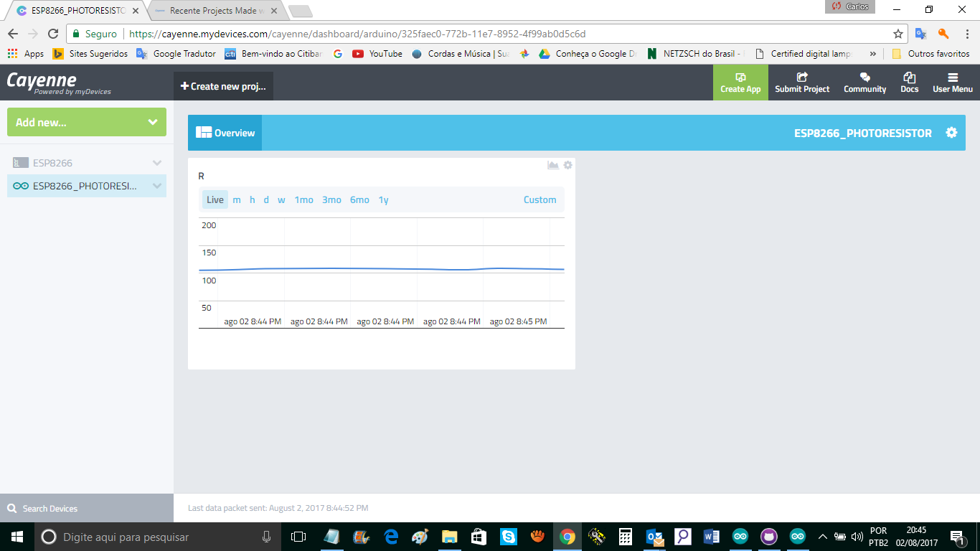Open Word from taskbar
Screen dimensions: 980x551
[x=711, y=537]
